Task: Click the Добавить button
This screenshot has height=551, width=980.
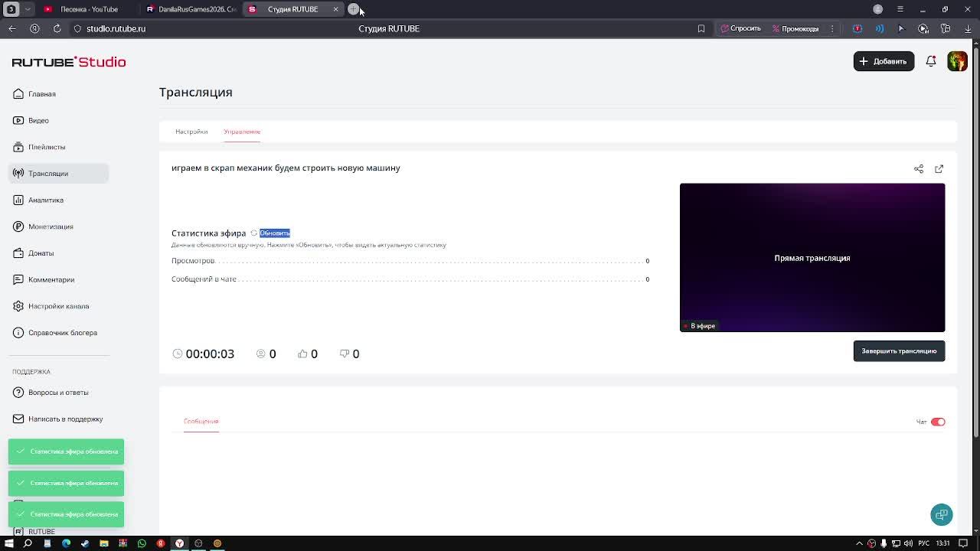Action: pyautogui.click(x=884, y=61)
